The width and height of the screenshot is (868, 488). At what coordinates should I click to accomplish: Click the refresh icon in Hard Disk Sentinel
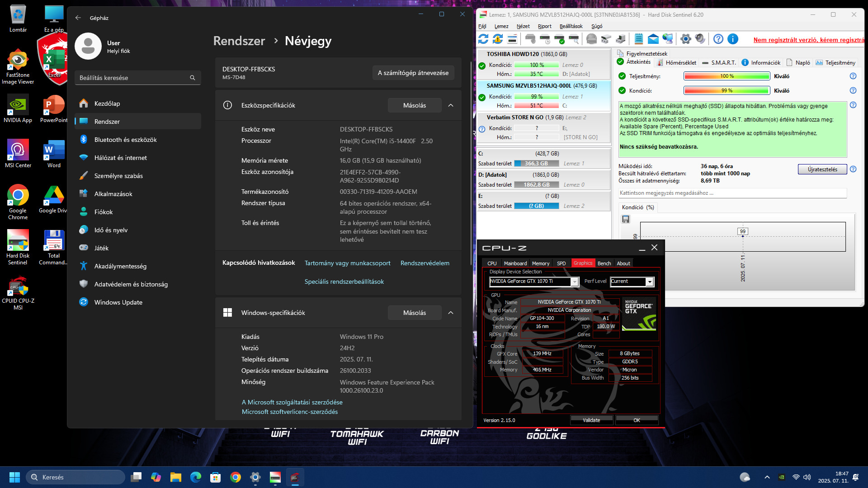point(483,39)
